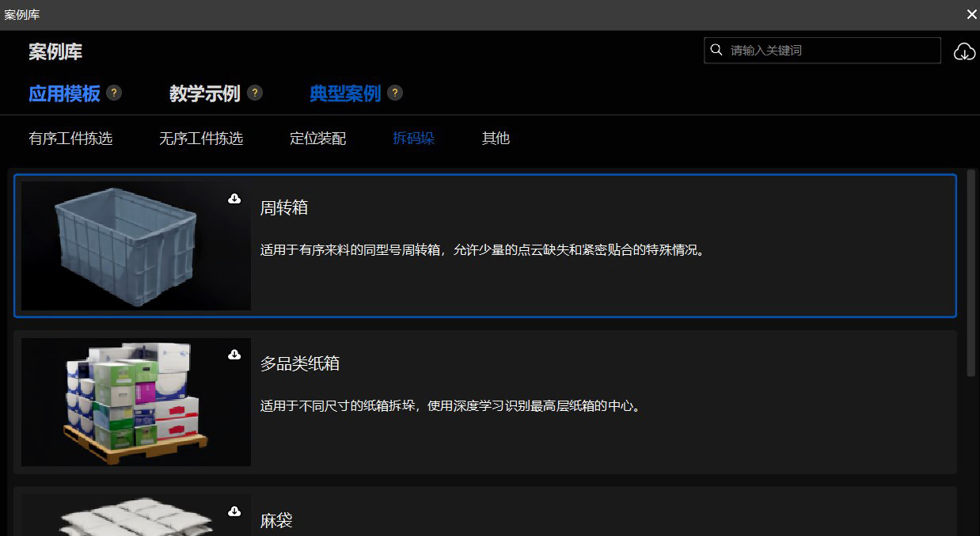Screen dimensions: 980x536
Task: Open the 有序工件拣选 category
Action: pyautogui.click(x=71, y=138)
